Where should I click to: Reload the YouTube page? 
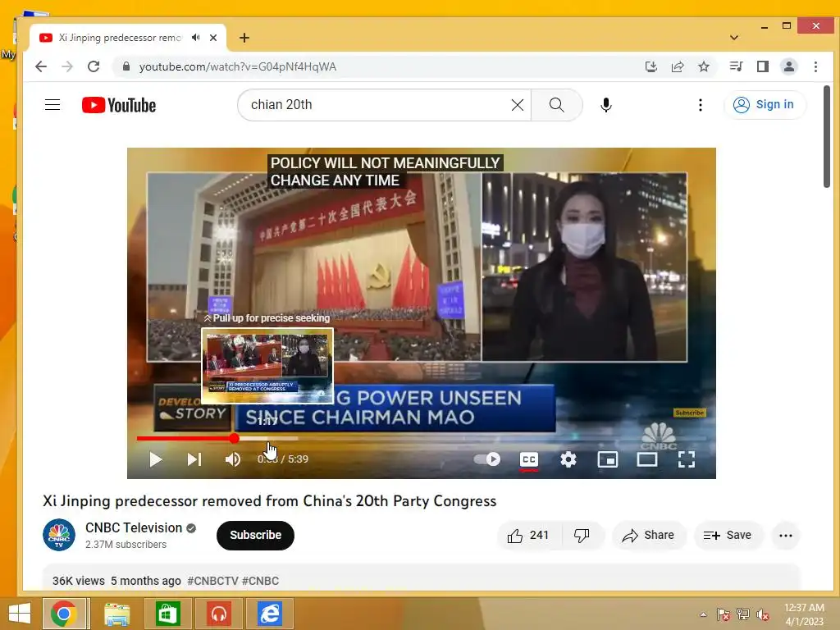click(x=94, y=66)
